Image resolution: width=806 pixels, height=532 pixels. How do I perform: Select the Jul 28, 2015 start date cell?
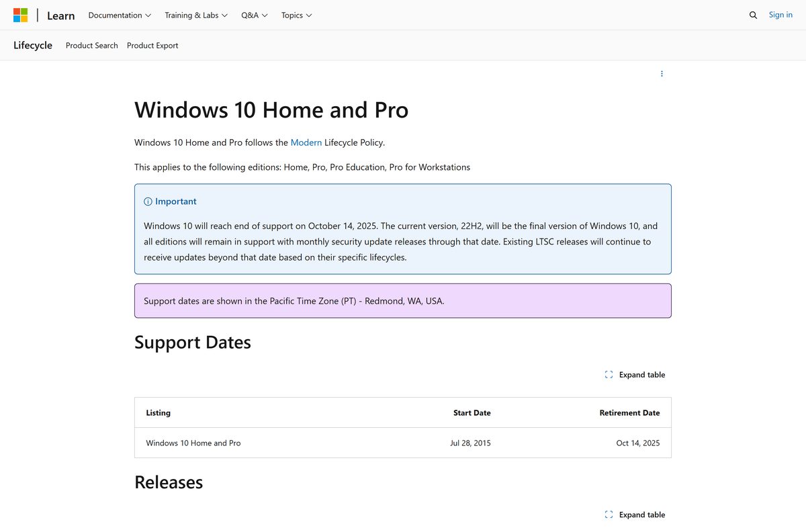(470, 443)
